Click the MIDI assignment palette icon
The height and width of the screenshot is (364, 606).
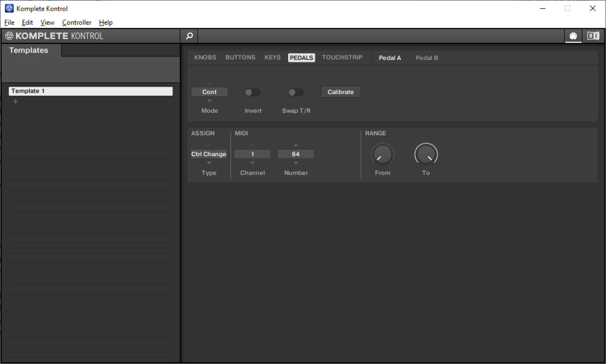coord(573,36)
